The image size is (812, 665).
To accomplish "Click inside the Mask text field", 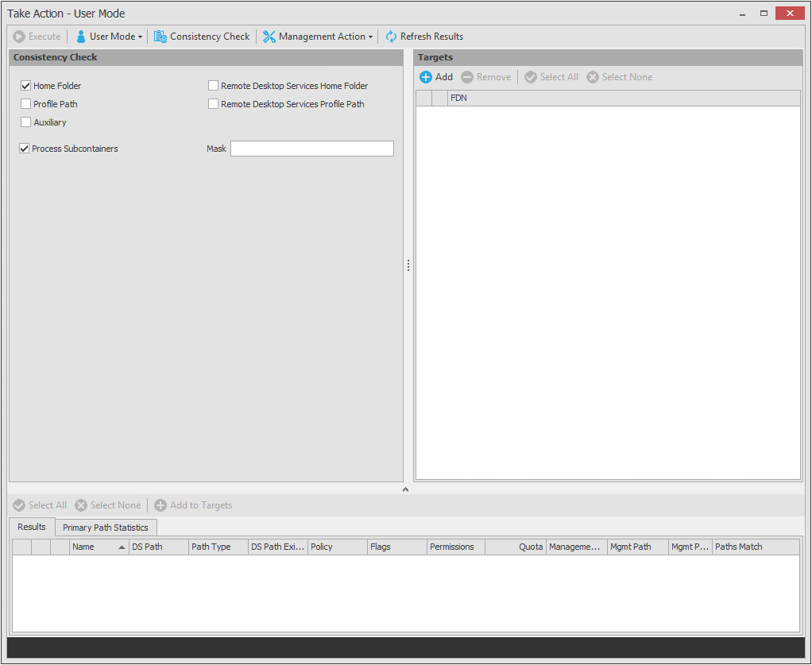I will pos(311,149).
